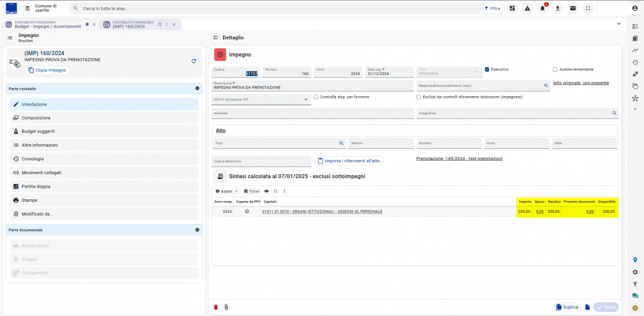Open the Azioni dropdown menu

[x=227, y=191]
